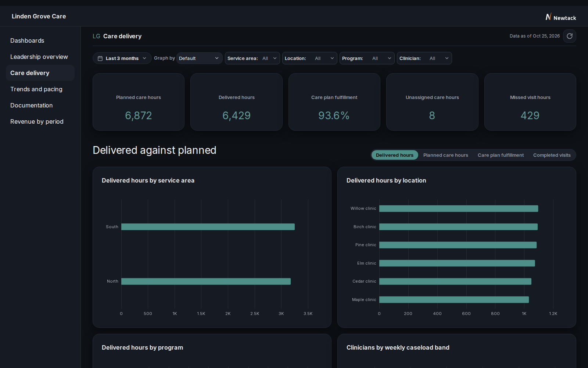Click the North service area bar
Image resolution: width=588 pixels, height=368 pixels.
(x=206, y=281)
